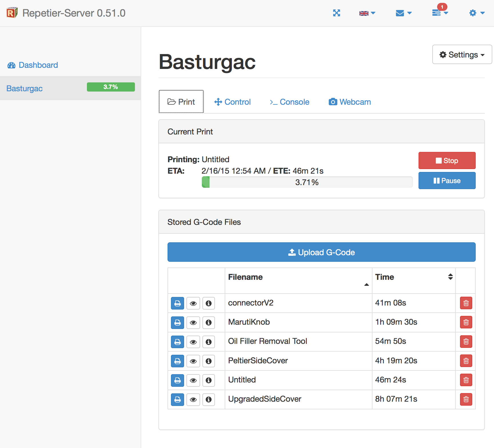Screen dimensions: 494x448
Task: Click the fullscreen toggle icon in header
Action: click(x=336, y=13)
